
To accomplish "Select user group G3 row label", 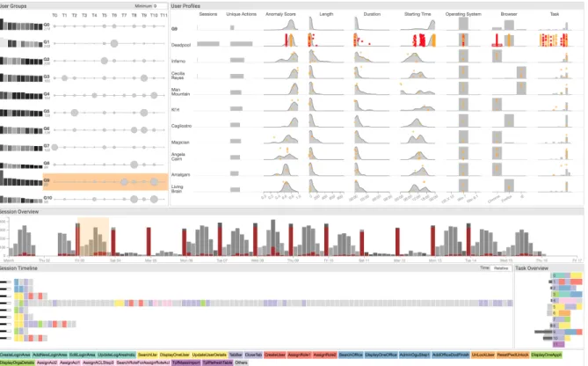I will tap(47, 77).
